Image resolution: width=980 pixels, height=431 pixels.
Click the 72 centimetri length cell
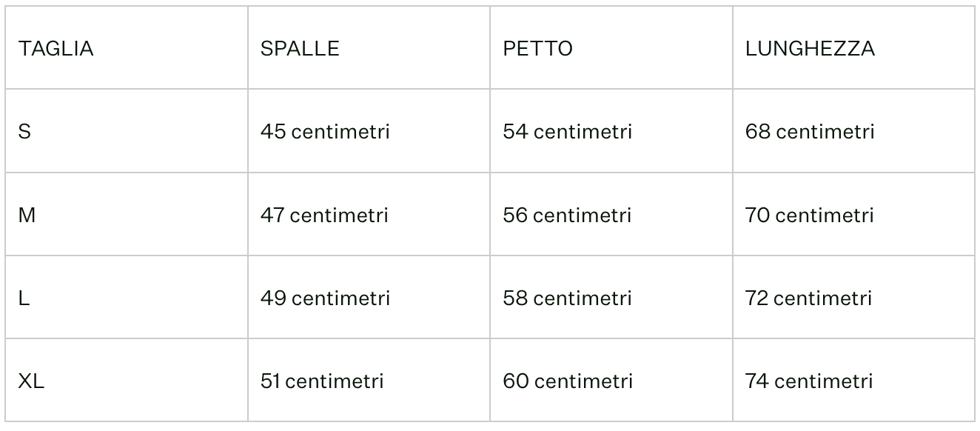pyautogui.click(x=808, y=298)
